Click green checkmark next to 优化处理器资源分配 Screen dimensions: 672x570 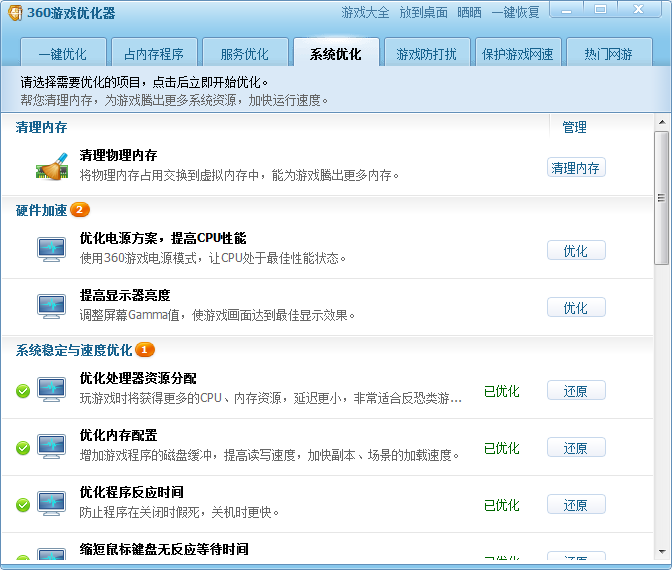point(23,391)
